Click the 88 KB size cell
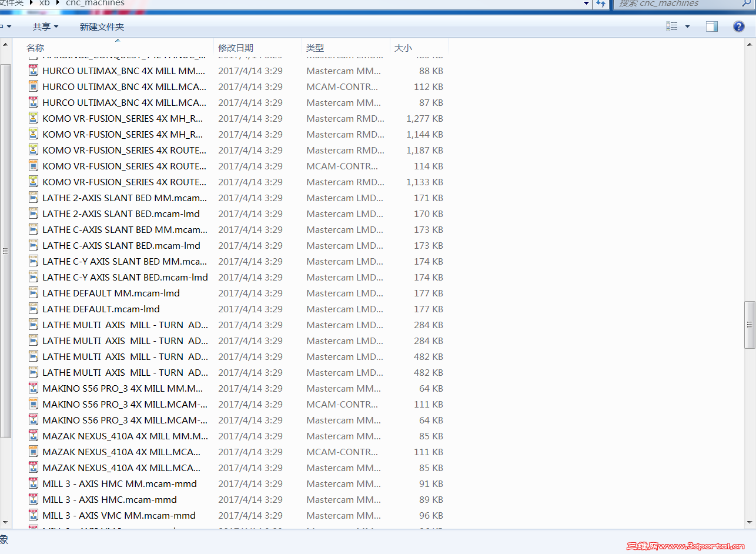This screenshot has height=554, width=756. [431, 71]
